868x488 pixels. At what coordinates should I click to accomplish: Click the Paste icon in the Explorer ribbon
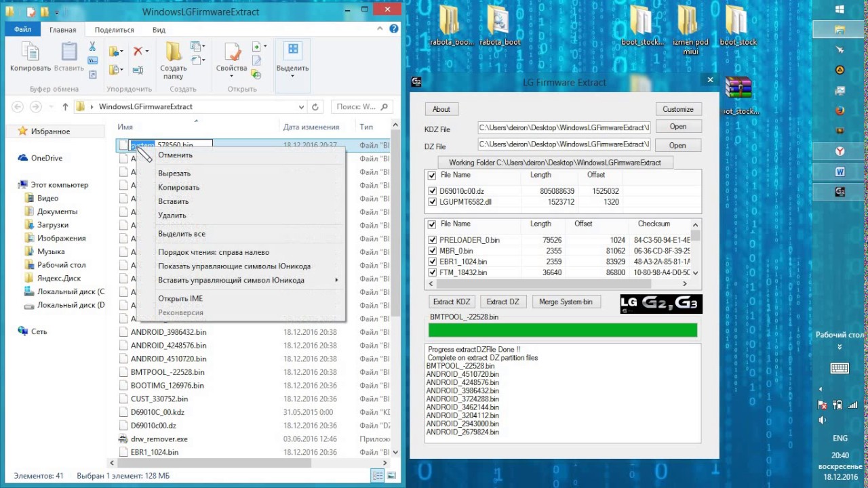(x=69, y=52)
